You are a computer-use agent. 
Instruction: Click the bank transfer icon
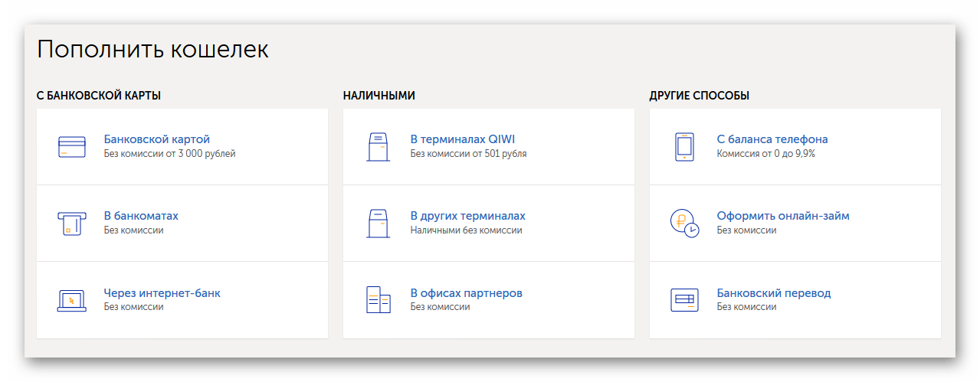(x=684, y=299)
